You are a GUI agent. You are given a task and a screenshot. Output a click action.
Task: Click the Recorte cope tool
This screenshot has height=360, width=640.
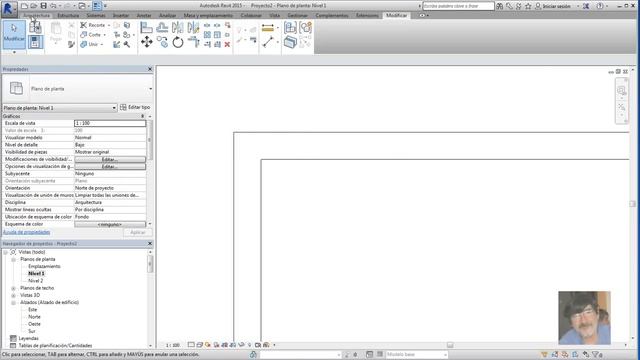93,25
